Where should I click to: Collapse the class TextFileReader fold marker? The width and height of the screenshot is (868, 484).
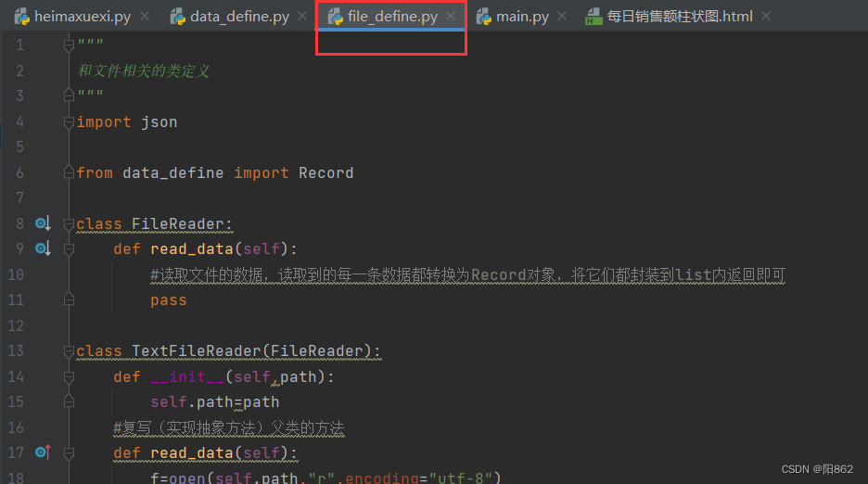point(69,351)
